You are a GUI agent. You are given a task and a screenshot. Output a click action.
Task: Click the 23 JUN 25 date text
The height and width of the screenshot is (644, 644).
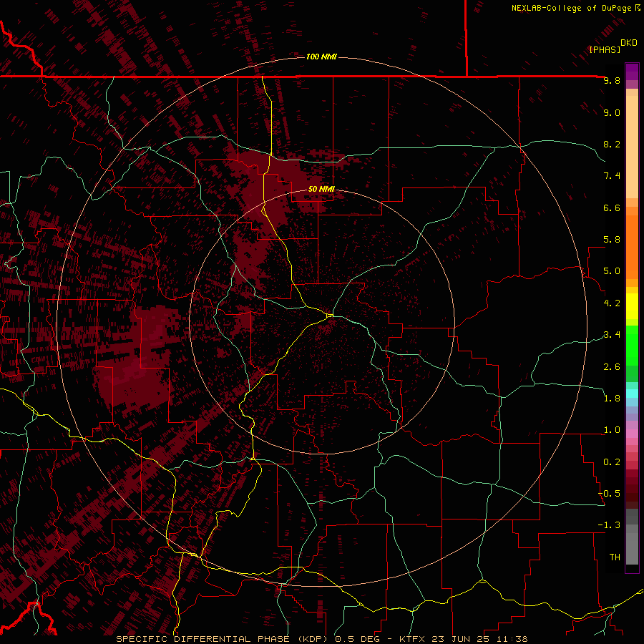(462, 639)
